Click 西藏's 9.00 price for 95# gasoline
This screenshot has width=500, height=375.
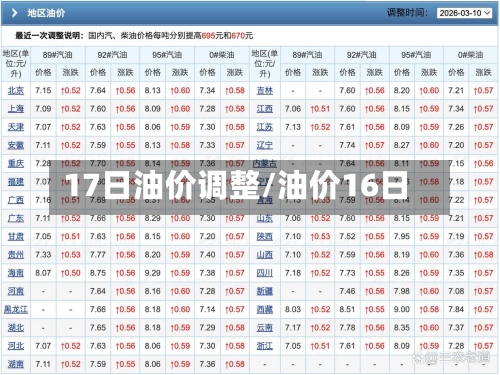(x=402, y=309)
